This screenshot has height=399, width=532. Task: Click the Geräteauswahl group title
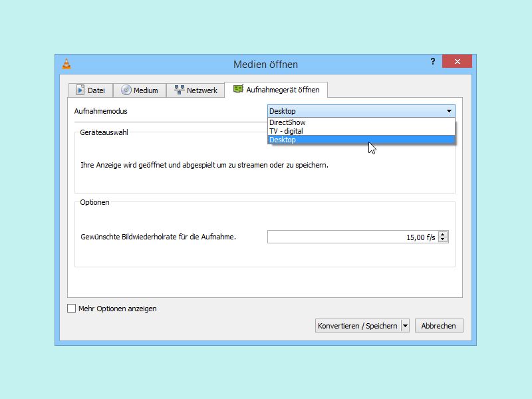point(104,132)
